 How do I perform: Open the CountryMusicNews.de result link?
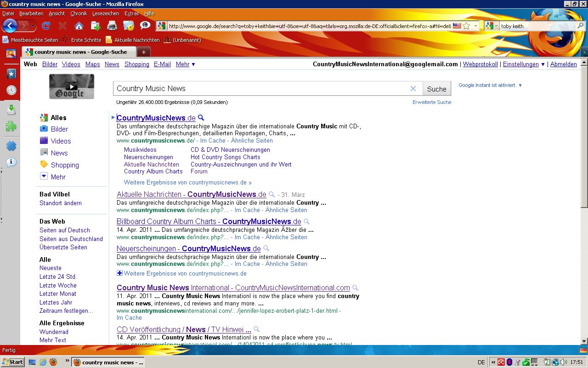pyautogui.click(x=156, y=118)
